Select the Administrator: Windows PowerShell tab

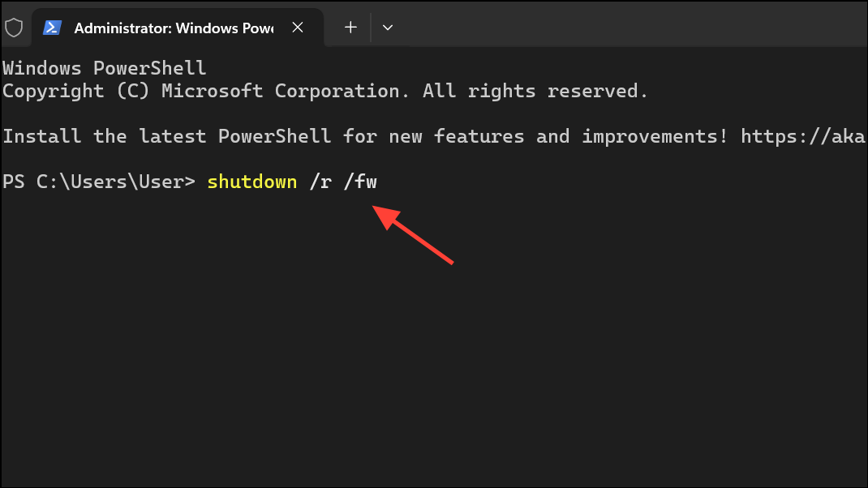point(177,28)
